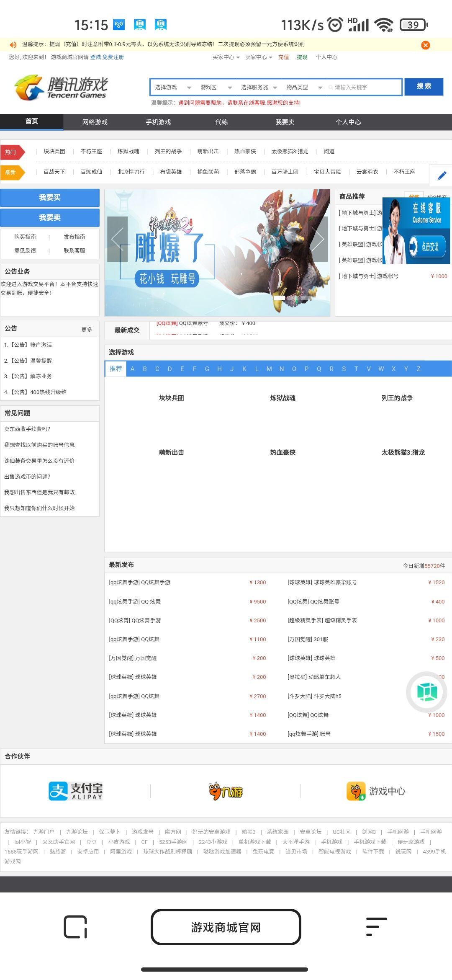The image size is (452, 980).
Task: Open friend link 九游门户
Action: pyautogui.click(x=44, y=832)
